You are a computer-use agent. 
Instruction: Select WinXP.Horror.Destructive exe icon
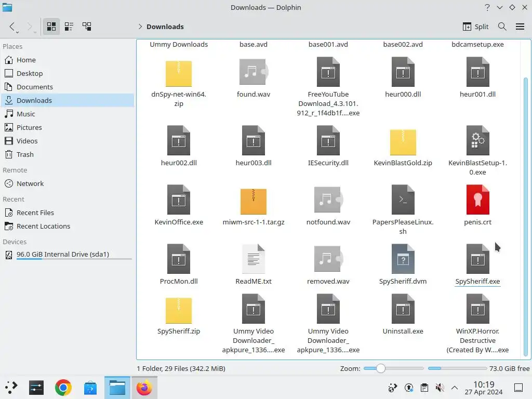(x=477, y=309)
